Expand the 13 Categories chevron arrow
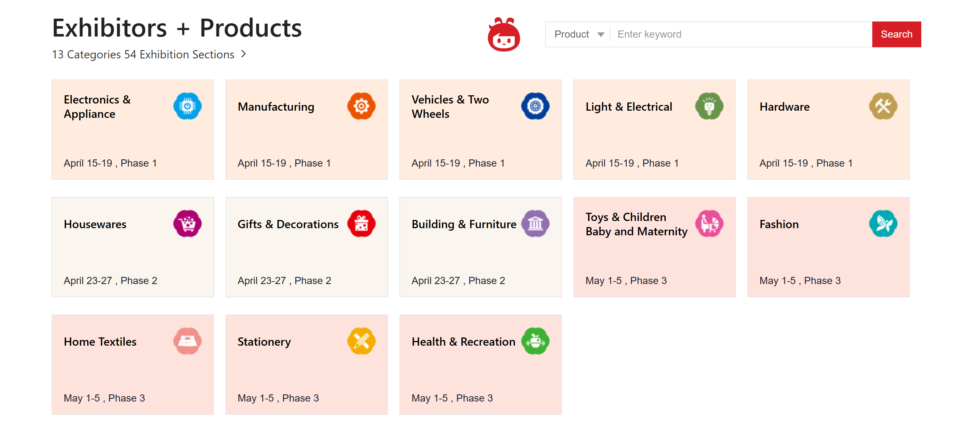The image size is (980, 437). (x=243, y=54)
